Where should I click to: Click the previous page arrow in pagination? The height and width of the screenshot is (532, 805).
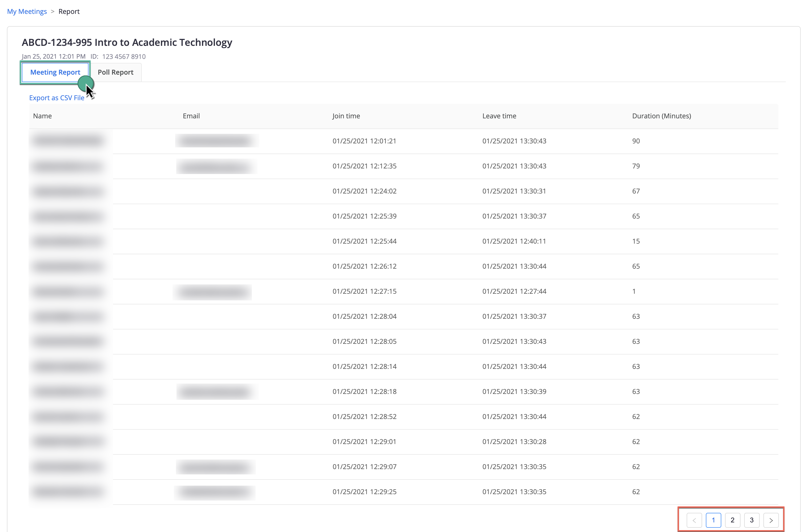(694, 520)
